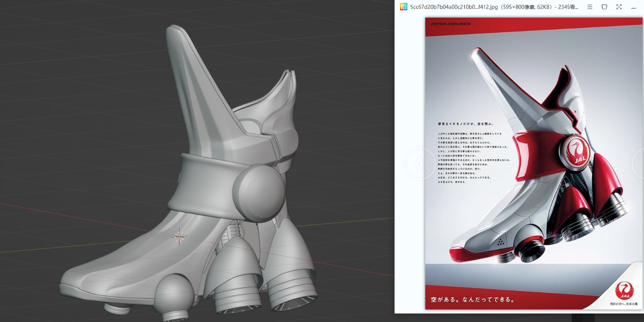
Task: Click the slogan '空がある。なんだってできる。'
Action: pyautogui.click(x=472, y=299)
